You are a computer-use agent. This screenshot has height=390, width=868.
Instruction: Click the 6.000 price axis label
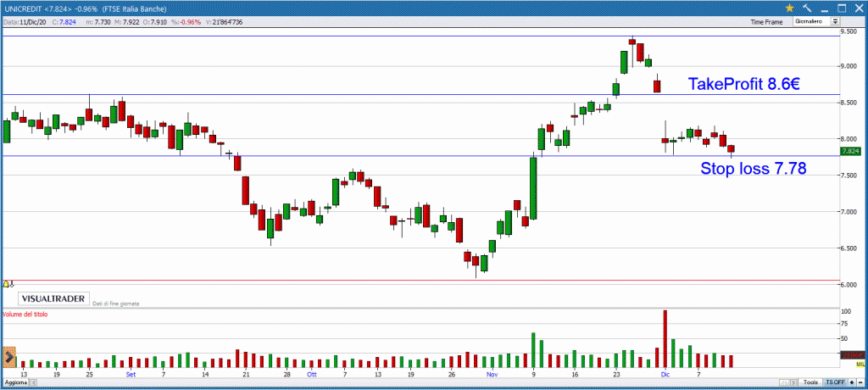click(849, 285)
